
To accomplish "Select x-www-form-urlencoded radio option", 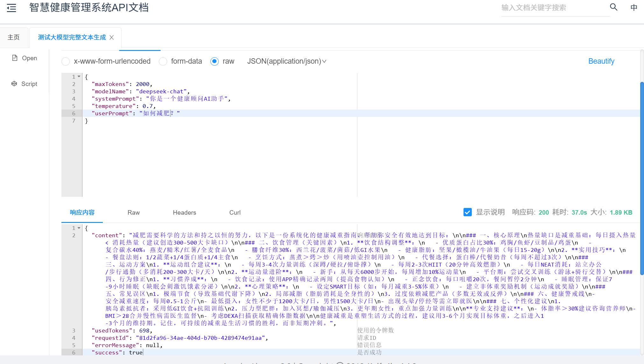I will [66, 61].
